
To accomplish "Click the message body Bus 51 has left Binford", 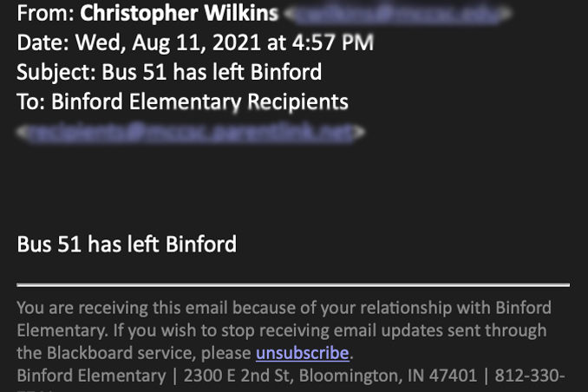I will tap(127, 245).
